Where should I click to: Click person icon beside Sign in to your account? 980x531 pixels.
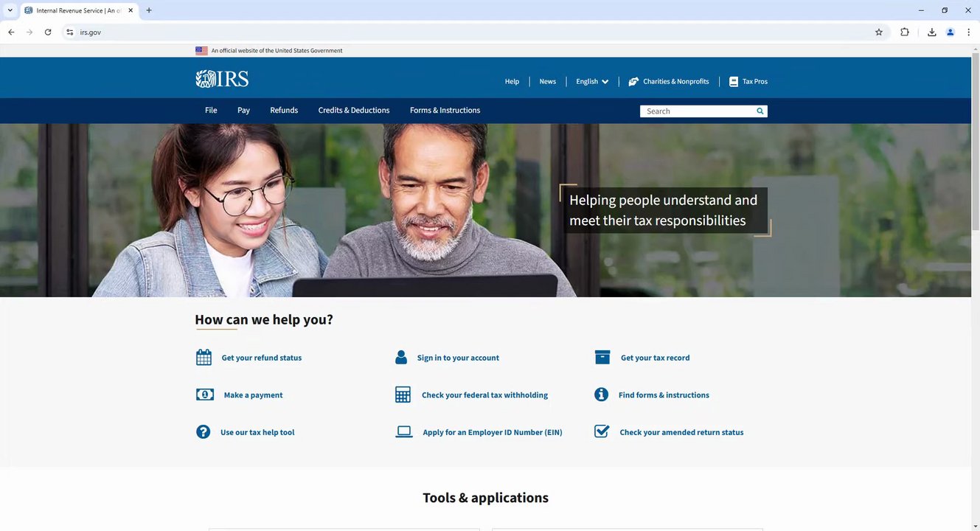(x=401, y=358)
